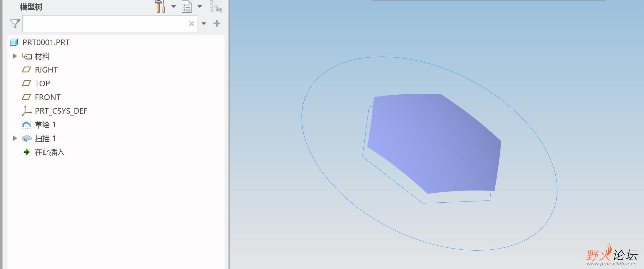
Task: Select the TOP datum plane
Action: (x=42, y=83)
